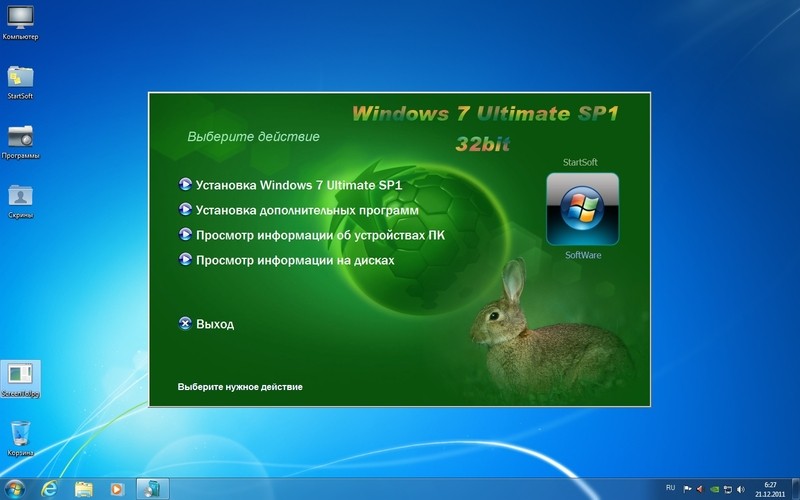Open Просмотр информации об устройствах ПК
The height and width of the screenshot is (500, 800).
tap(320, 235)
